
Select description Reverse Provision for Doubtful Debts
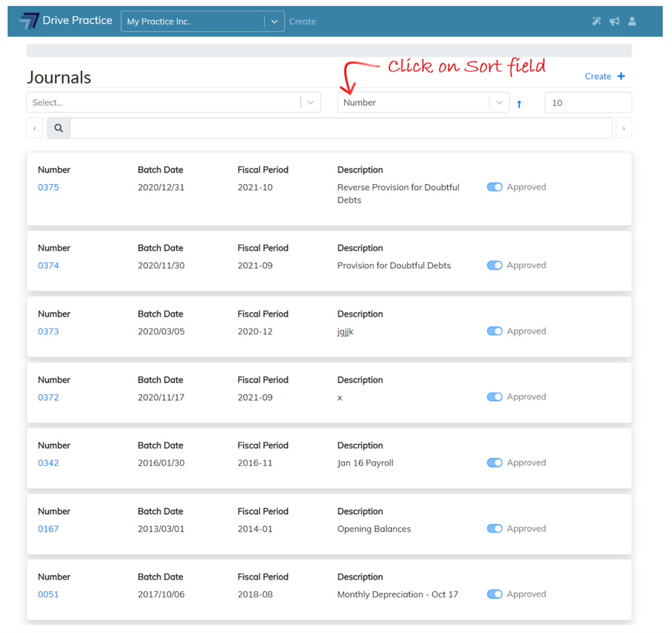pyautogui.click(x=398, y=193)
